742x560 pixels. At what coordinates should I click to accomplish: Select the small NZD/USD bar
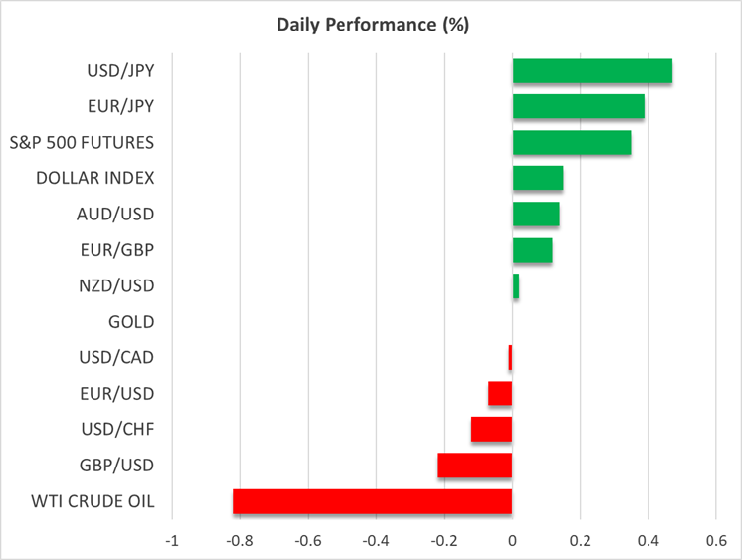(x=516, y=285)
